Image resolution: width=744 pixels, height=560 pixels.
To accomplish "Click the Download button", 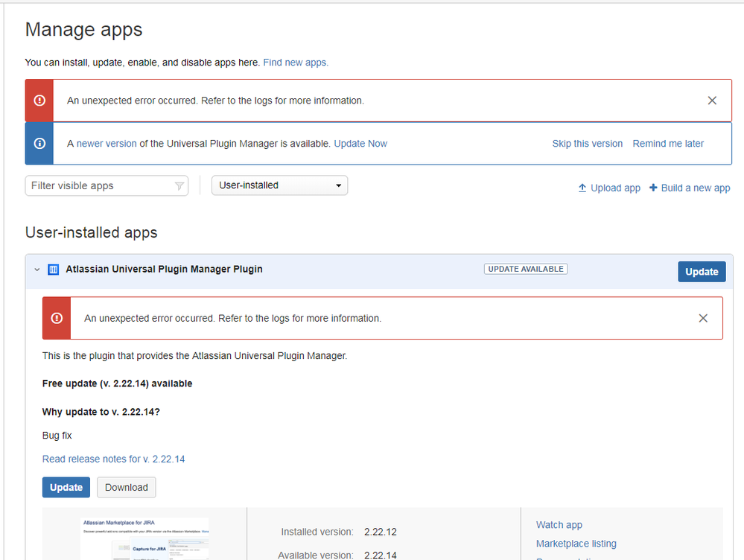I will [126, 487].
